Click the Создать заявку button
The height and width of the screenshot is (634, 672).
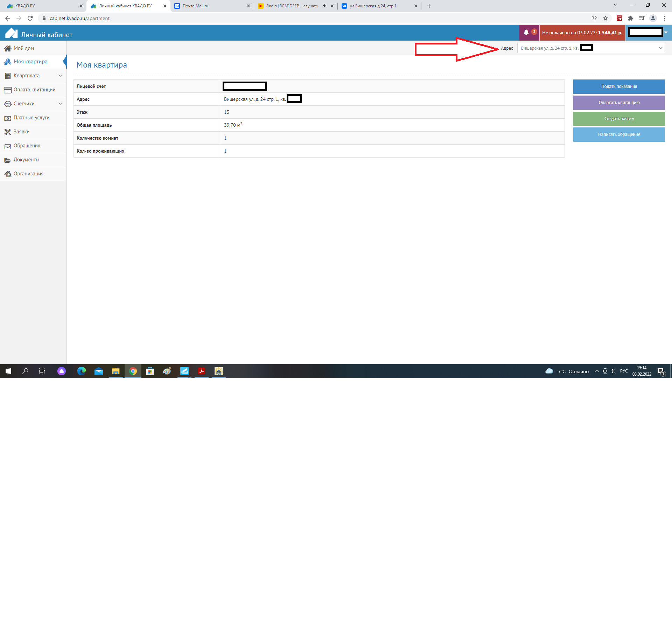coord(619,119)
